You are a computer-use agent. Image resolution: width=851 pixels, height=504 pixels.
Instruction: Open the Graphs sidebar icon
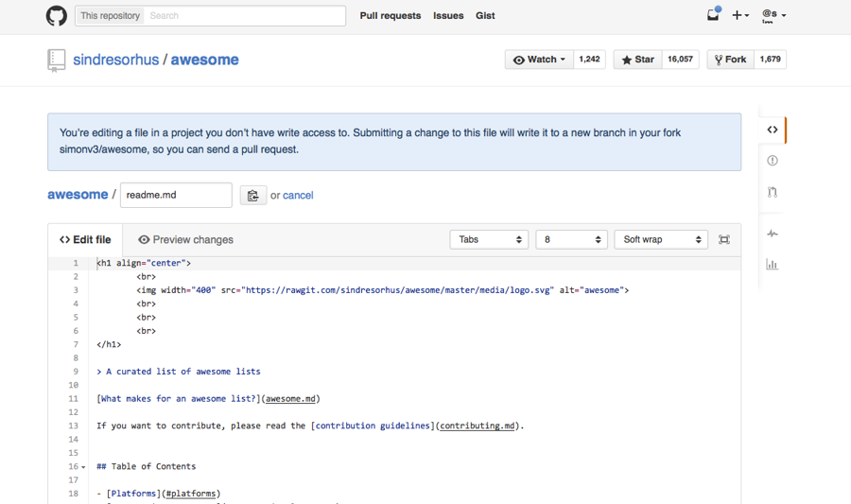coord(773,265)
